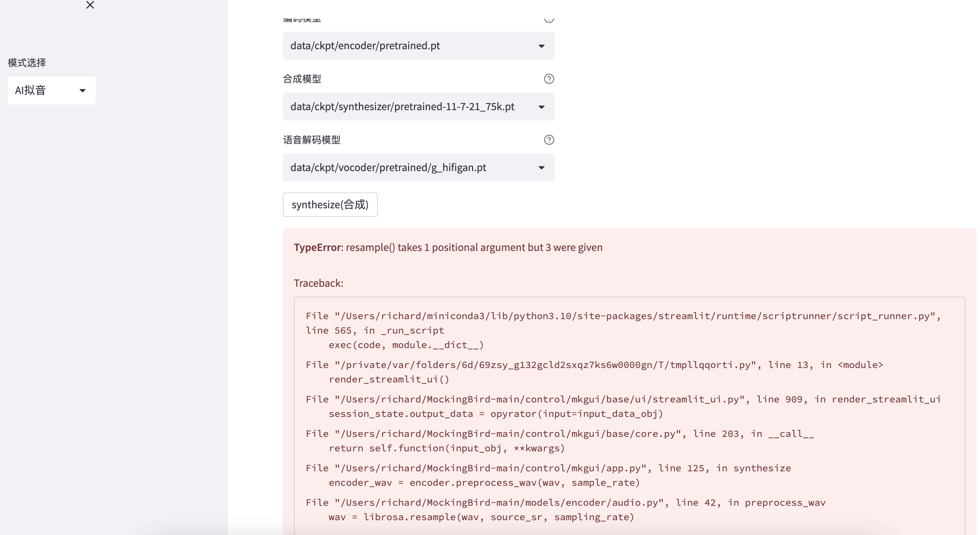Open the 模式选择 mode dropdown
Screen dimensions: 980x535
[51, 90]
